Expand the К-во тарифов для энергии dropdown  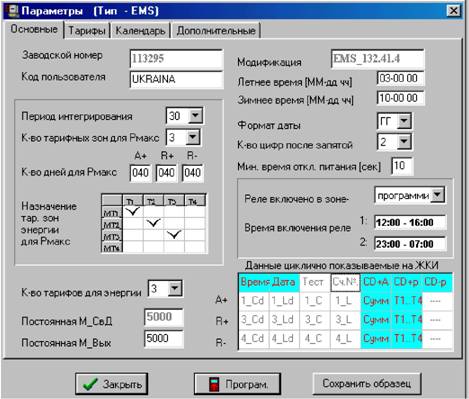tap(175, 288)
